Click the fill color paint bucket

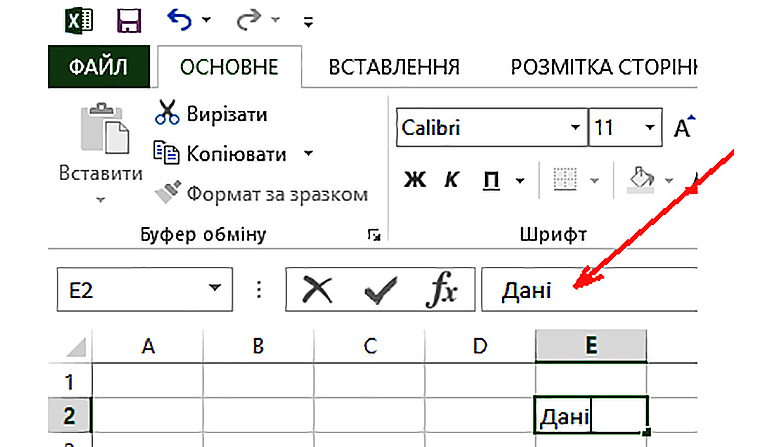[640, 179]
